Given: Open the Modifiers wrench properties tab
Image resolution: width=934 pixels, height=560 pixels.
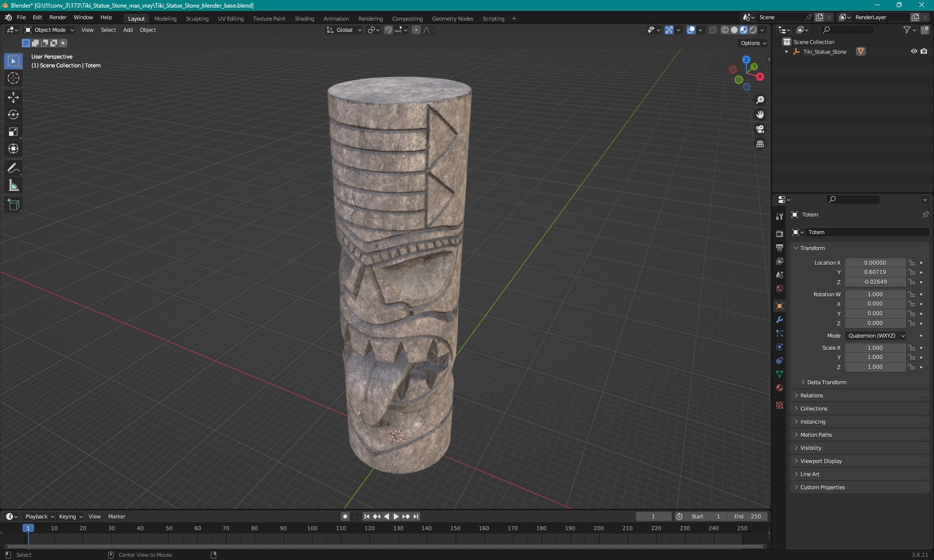Looking at the screenshot, I should 779,320.
